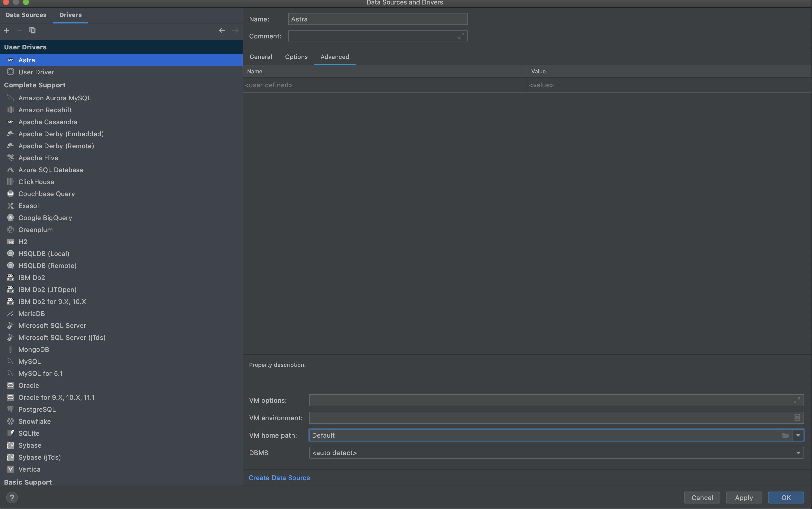The width and height of the screenshot is (812, 509).
Task: Open VM home path dropdown arrow
Action: (798, 435)
